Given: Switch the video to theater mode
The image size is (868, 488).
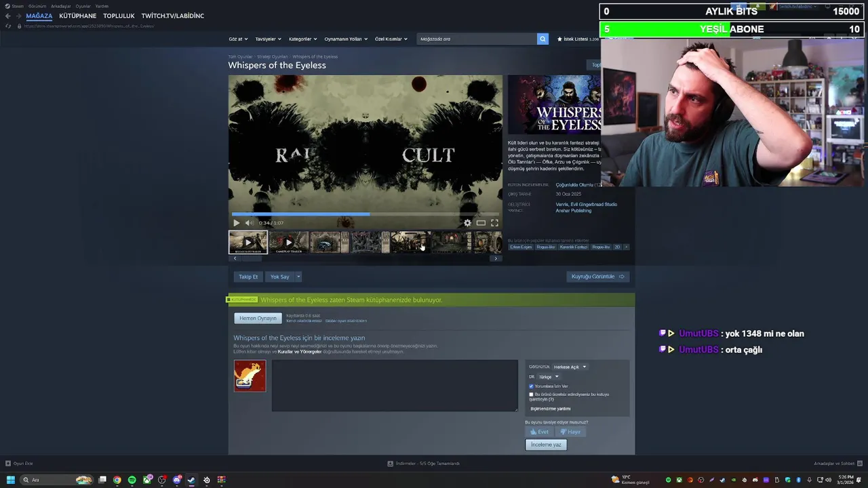Looking at the screenshot, I should pos(481,222).
